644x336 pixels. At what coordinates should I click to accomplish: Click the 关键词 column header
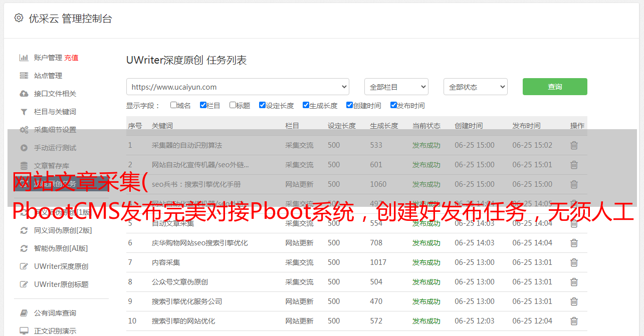point(162,126)
